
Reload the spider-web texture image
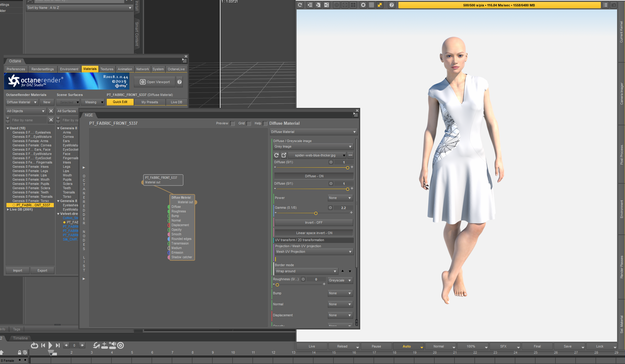click(x=276, y=155)
